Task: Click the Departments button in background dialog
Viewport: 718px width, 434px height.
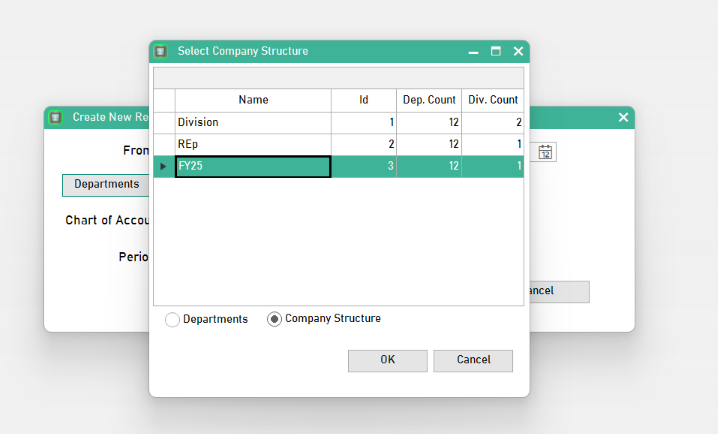Action: click(x=106, y=185)
